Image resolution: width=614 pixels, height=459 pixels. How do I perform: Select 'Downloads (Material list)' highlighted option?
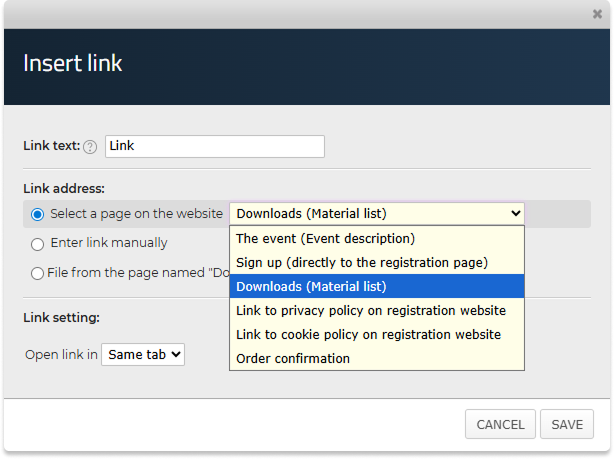pos(311,287)
